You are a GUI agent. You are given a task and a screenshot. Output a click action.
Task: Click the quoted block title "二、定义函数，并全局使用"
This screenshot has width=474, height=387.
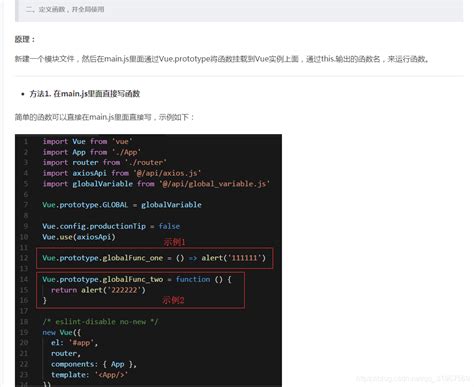(65, 9)
